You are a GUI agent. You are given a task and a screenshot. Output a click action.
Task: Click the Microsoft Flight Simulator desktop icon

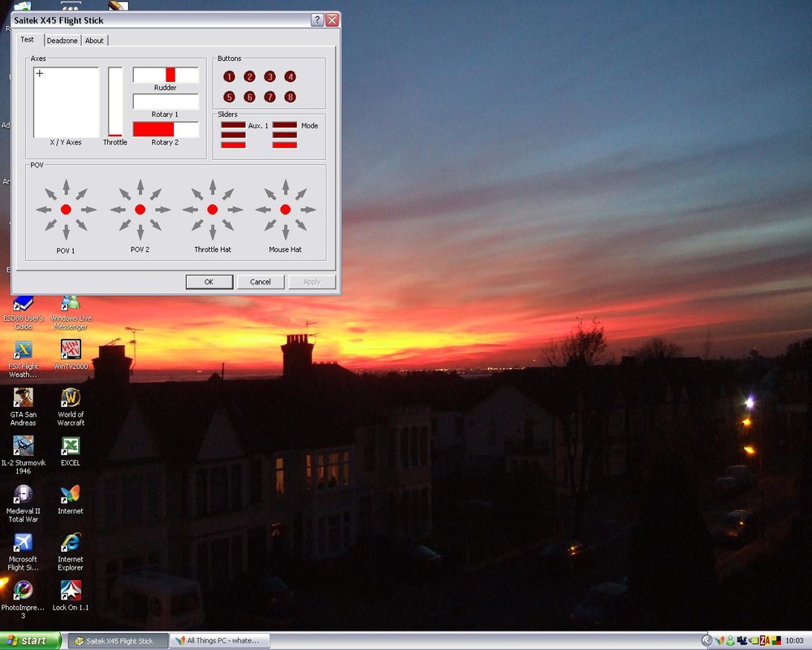pyautogui.click(x=24, y=552)
